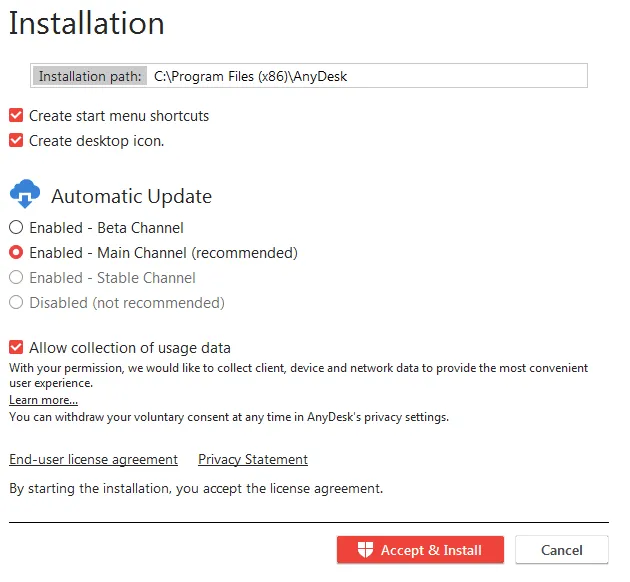Uncheck Allow collection of usage data

tap(16, 347)
